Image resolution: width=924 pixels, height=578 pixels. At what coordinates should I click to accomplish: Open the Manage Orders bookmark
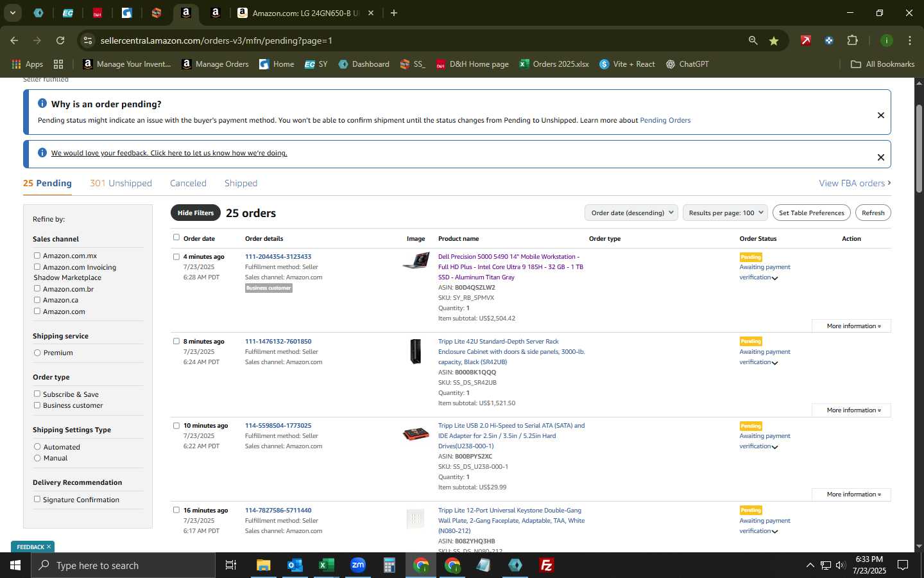point(216,64)
